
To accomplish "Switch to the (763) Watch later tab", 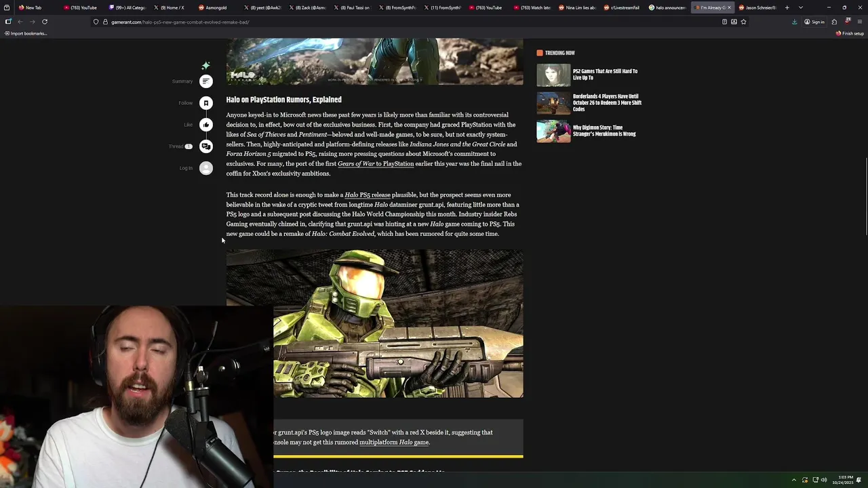I will coord(532,7).
